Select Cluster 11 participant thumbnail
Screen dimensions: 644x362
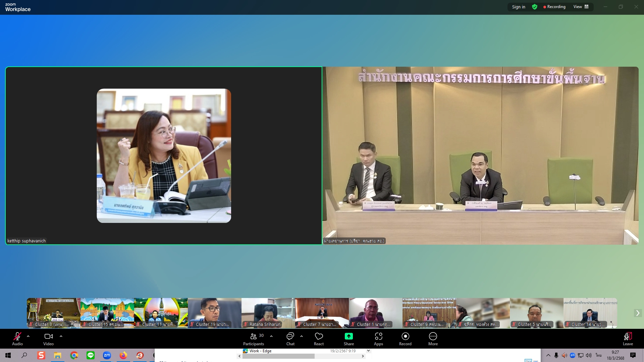point(161,313)
